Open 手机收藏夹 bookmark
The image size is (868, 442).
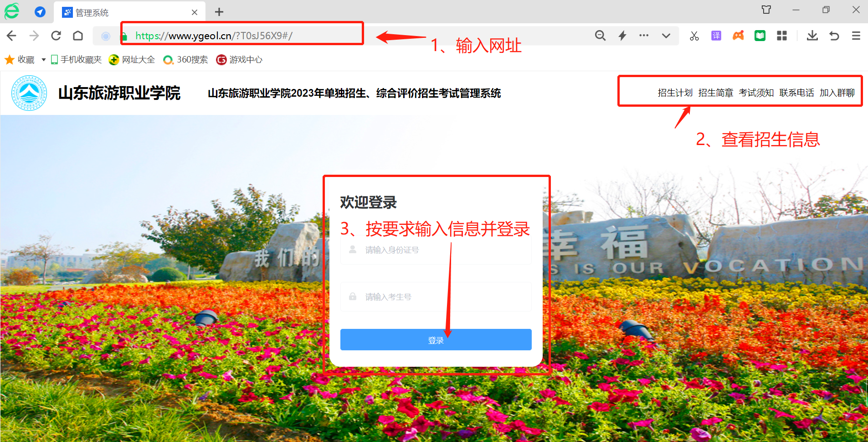[x=76, y=60]
